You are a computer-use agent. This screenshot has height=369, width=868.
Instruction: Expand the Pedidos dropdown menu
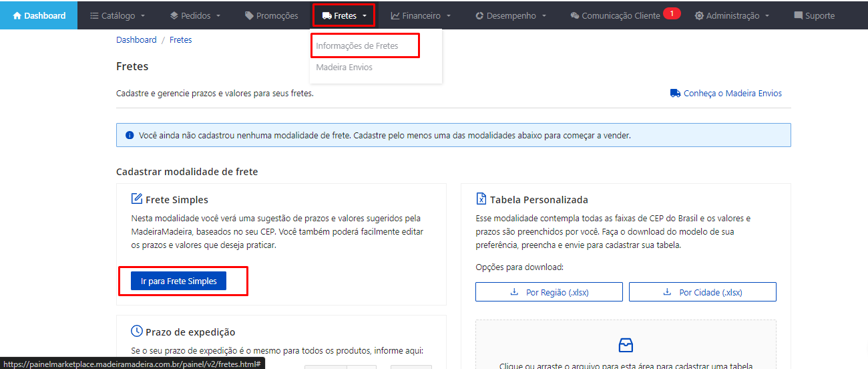coord(195,15)
